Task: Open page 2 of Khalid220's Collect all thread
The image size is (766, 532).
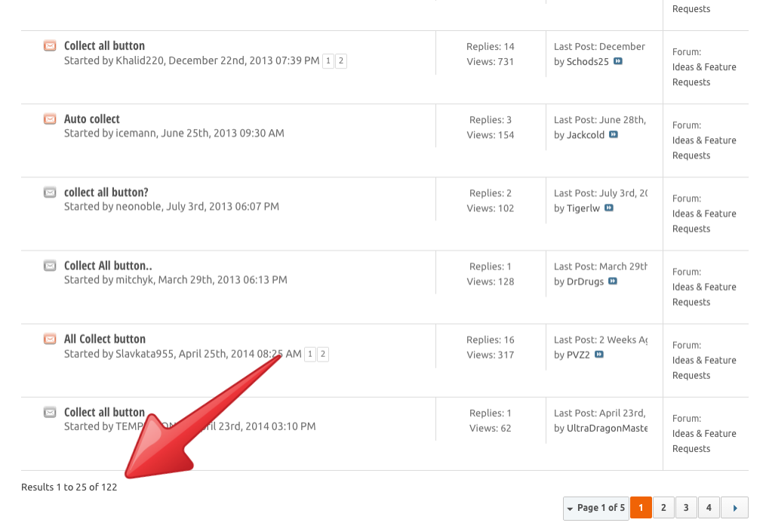Action: pos(341,61)
